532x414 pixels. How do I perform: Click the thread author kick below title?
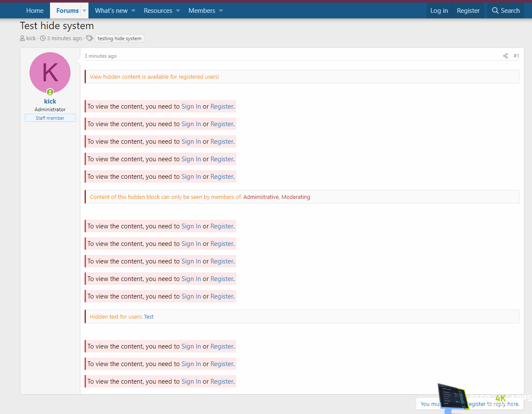click(x=31, y=38)
